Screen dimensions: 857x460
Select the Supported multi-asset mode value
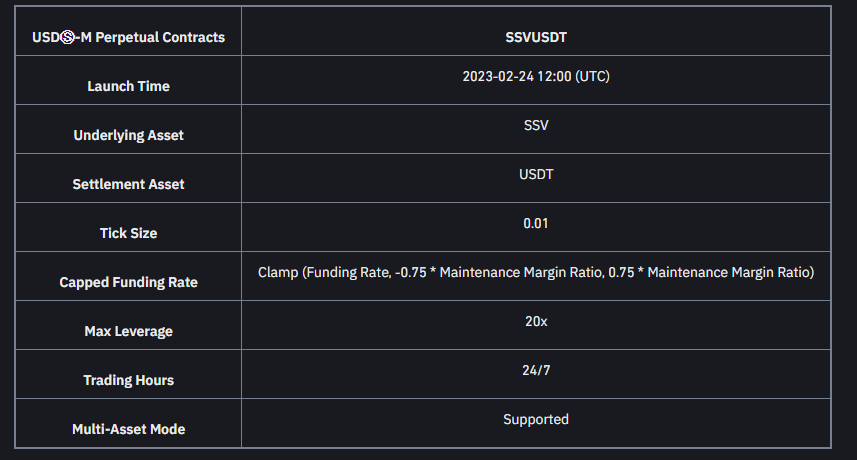pyautogui.click(x=536, y=419)
